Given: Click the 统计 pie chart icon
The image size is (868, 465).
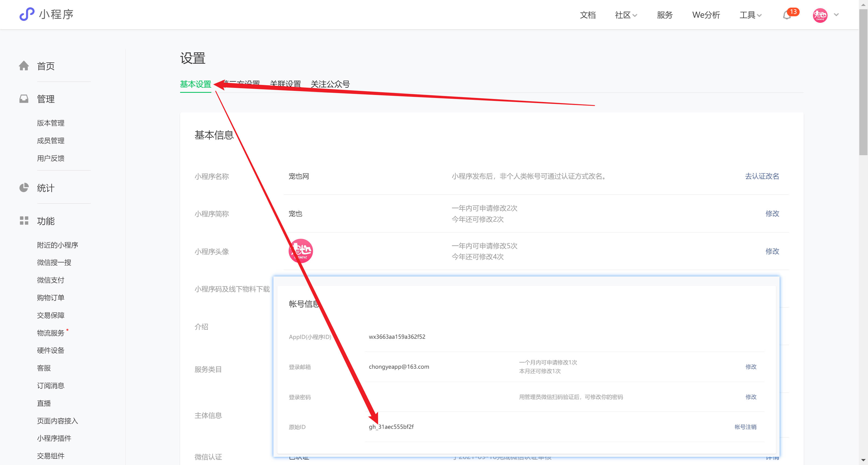Looking at the screenshot, I should coord(24,188).
